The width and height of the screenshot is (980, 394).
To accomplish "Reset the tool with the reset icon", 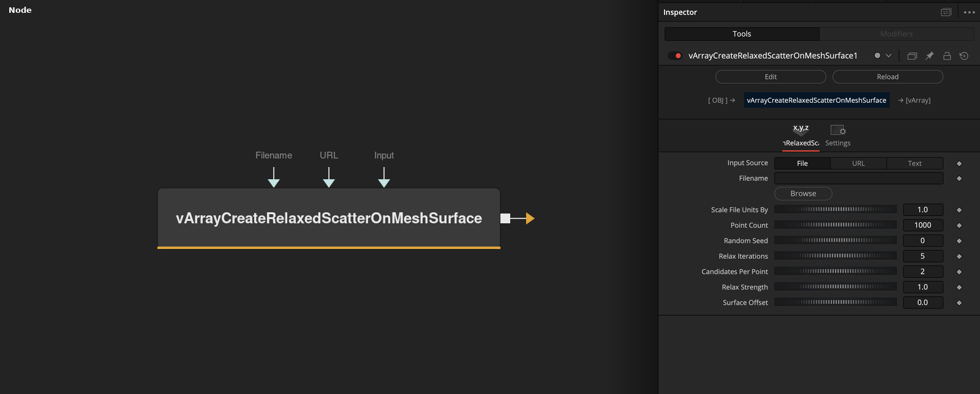I will click(x=964, y=56).
